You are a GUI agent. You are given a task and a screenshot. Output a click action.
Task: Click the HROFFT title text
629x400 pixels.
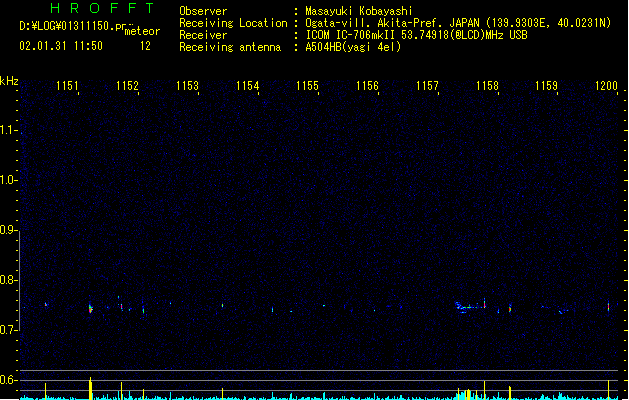coord(102,8)
